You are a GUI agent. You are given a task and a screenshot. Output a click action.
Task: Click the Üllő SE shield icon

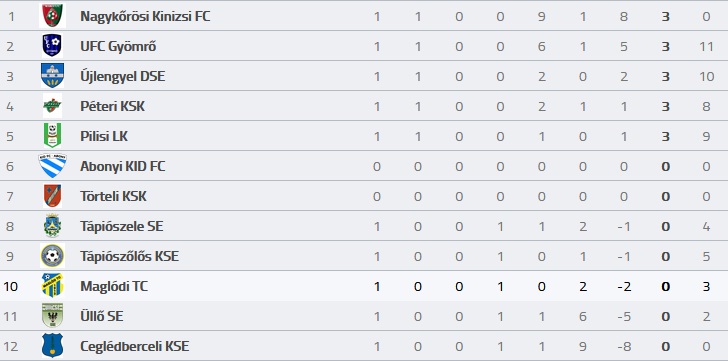(x=52, y=316)
